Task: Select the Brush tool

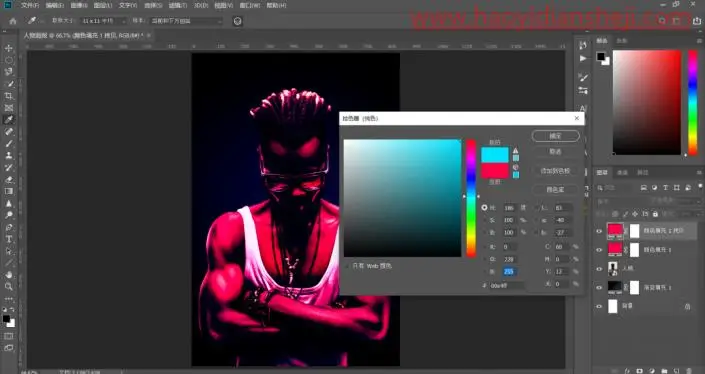Action: click(x=9, y=143)
